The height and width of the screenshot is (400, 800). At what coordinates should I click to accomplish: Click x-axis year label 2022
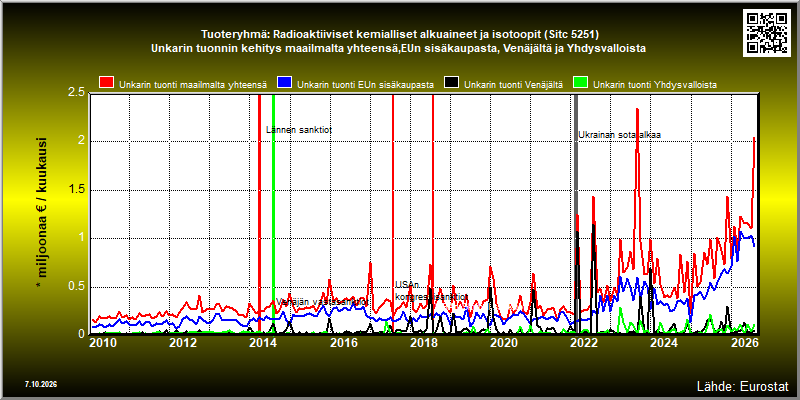[x=584, y=342]
